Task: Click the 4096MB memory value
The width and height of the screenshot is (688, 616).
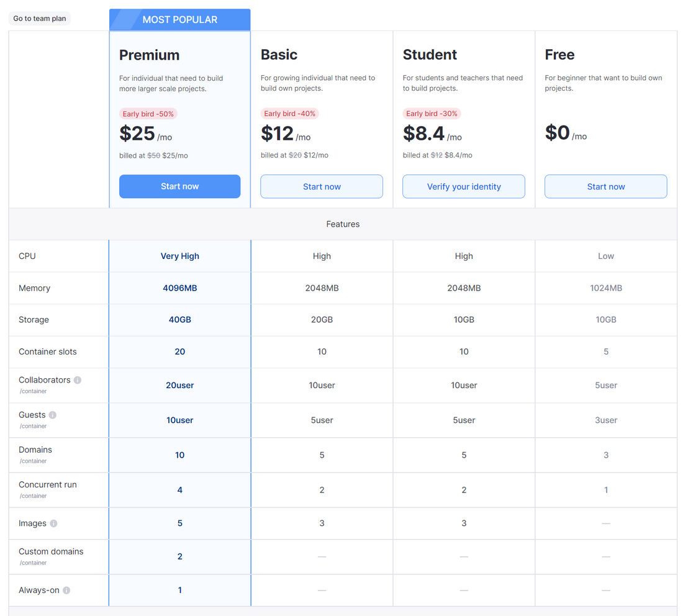Action: (180, 288)
